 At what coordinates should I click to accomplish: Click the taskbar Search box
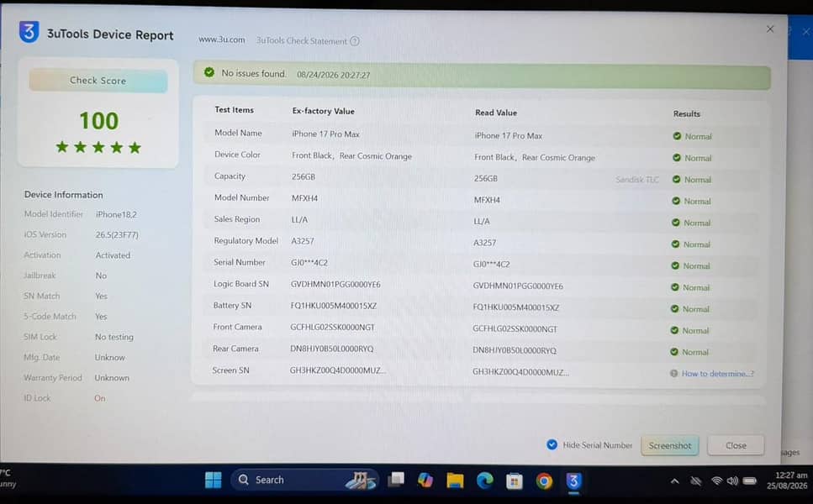(x=305, y=480)
